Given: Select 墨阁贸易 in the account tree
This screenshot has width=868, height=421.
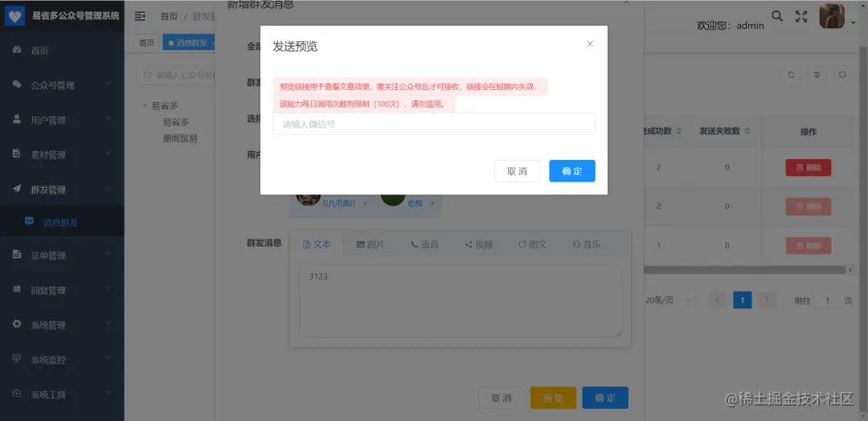Looking at the screenshot, I should (180, 138).
